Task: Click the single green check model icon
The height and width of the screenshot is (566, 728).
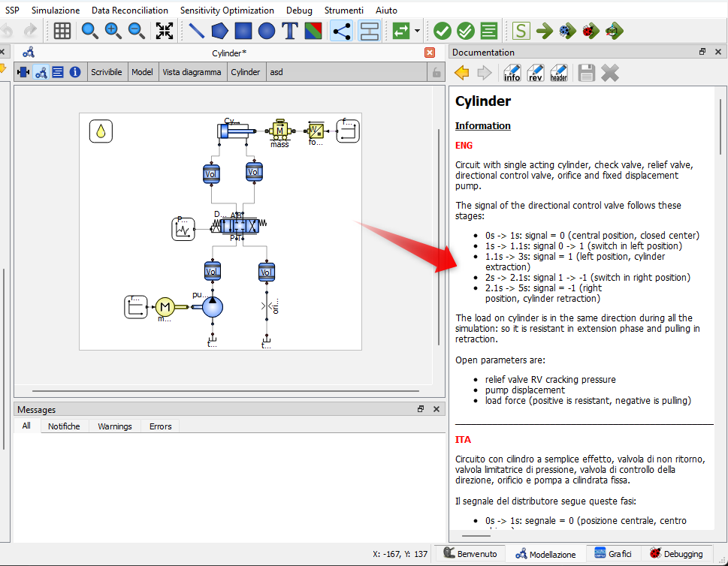Action: coord(442,31)
